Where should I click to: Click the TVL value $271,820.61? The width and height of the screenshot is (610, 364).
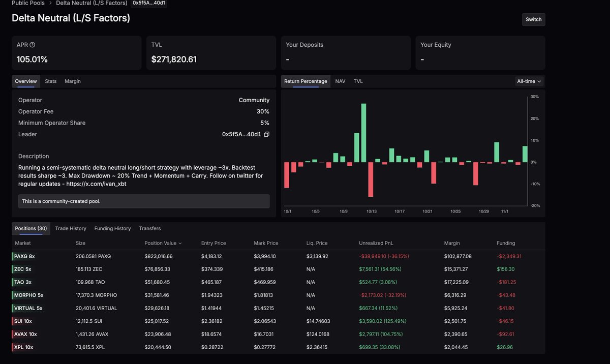point(174,59)
